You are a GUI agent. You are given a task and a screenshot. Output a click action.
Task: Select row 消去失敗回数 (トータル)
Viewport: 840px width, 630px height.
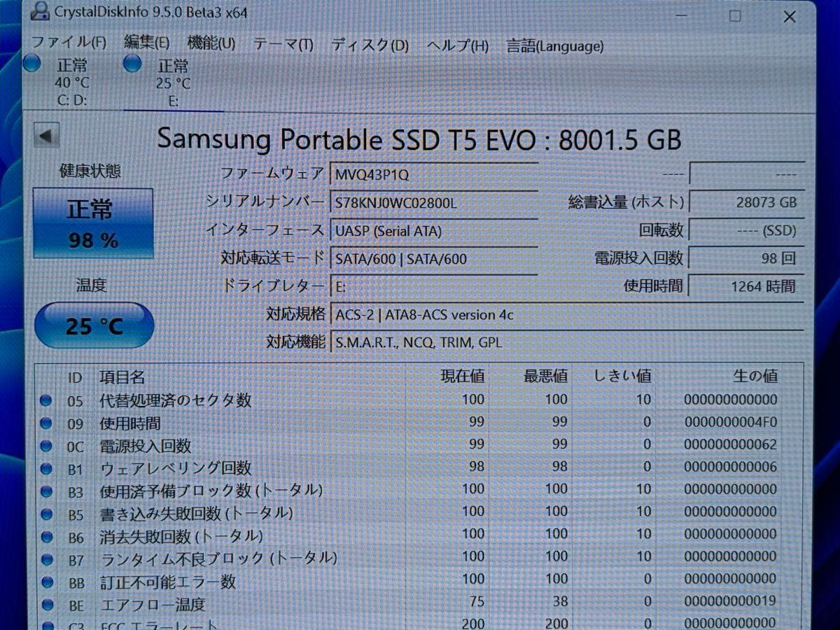(419, 535)
